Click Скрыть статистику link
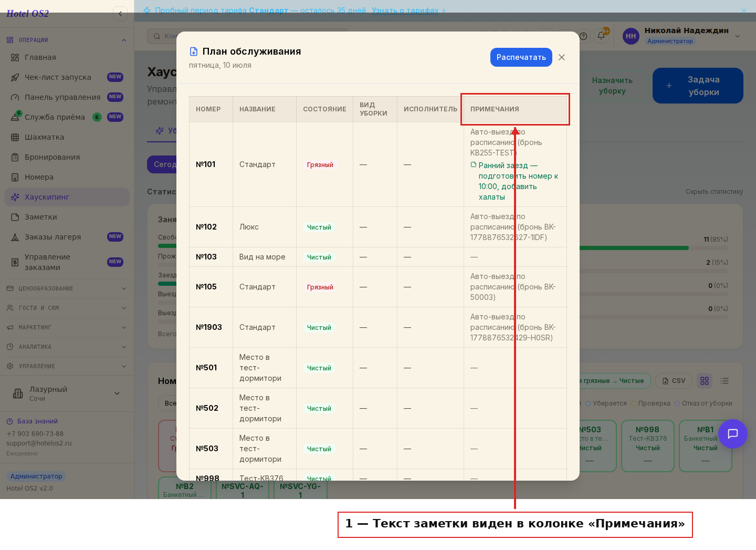Viewport: 756px width, 550px height. click(714, 192)
